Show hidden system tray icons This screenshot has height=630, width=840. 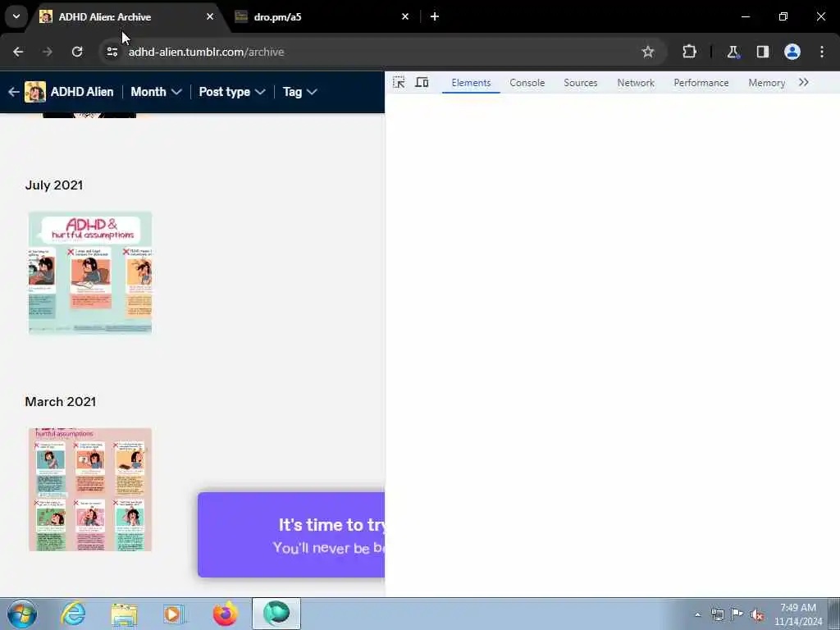pos(697,614)
